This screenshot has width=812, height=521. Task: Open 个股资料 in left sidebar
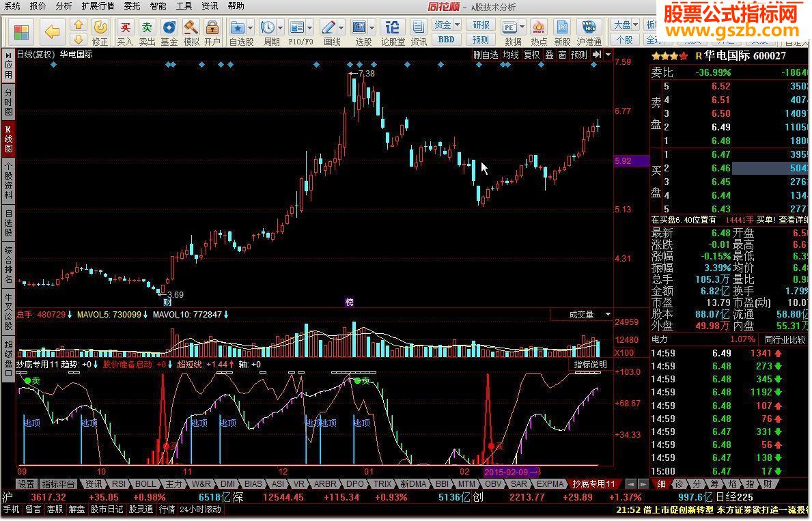pos(8,180)
